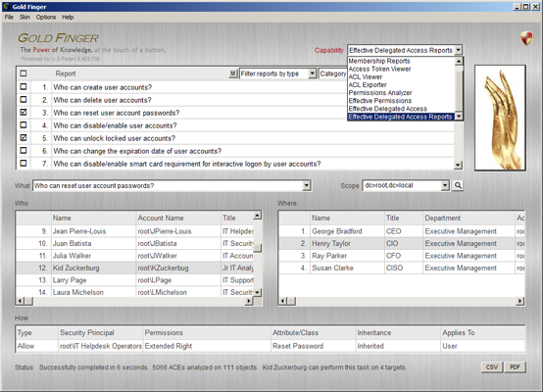This screenshot has width=543, height=392.
Task: Click report list scroll down arrow
Action: [x=458, y=166]
